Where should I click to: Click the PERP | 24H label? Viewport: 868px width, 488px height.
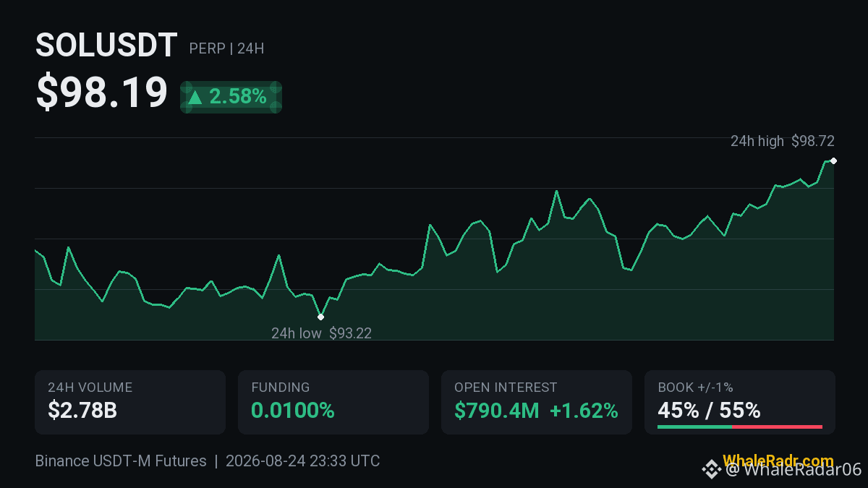click(226, 49)
